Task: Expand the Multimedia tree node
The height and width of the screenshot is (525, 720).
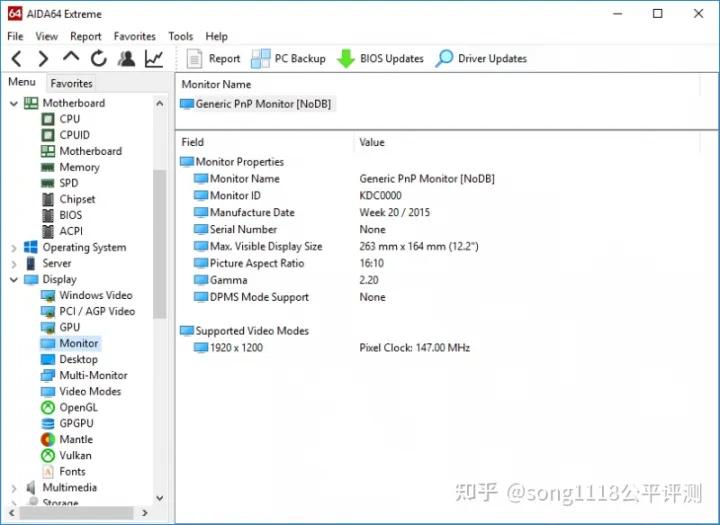Action: pyautogui.click(x=13, y=487)
